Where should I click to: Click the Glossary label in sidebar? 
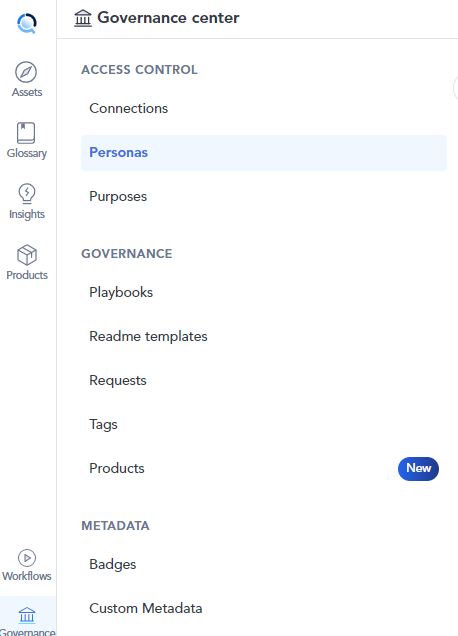click(x=27, y=153)
